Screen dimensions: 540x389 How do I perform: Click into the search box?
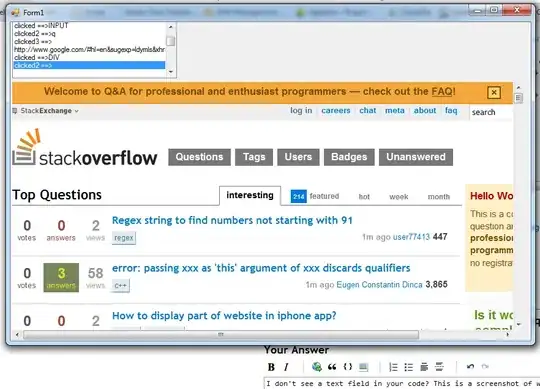491,112
